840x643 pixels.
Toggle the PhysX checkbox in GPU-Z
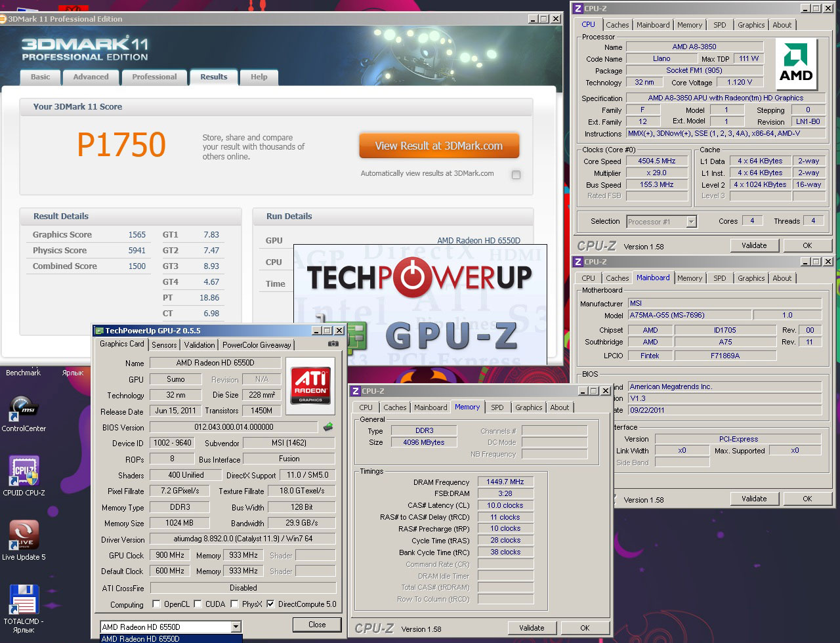tap(234, 604)
